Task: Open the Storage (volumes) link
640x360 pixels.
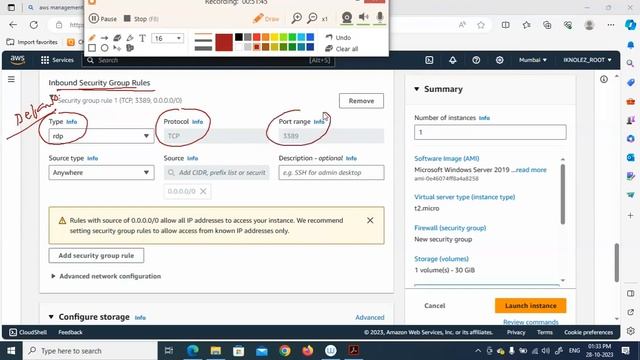Action: (441, 259)
